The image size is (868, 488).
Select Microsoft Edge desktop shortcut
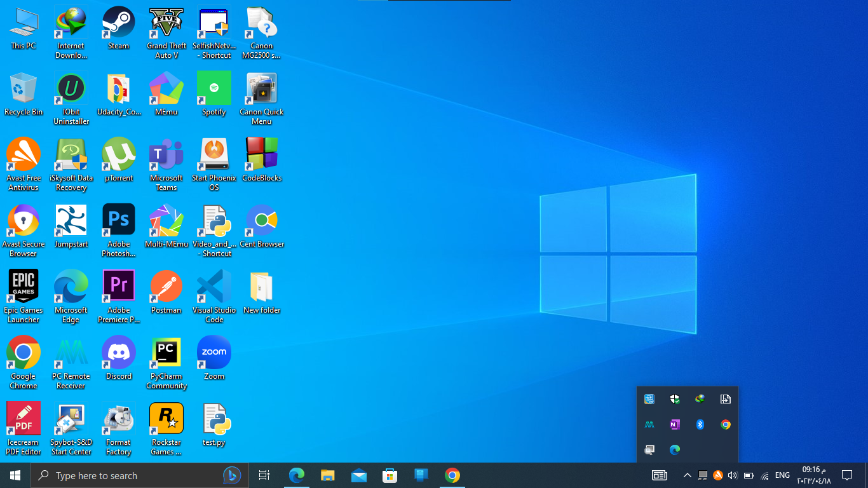click(71, 297)
